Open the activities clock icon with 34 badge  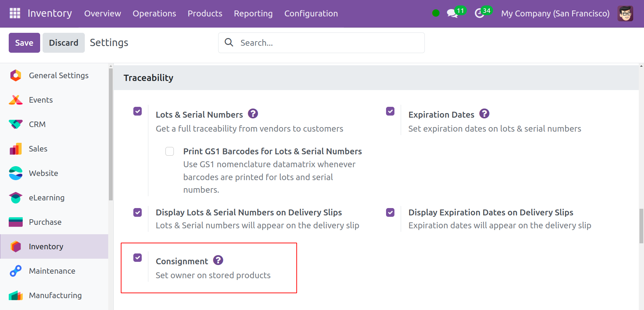(480, 13)
